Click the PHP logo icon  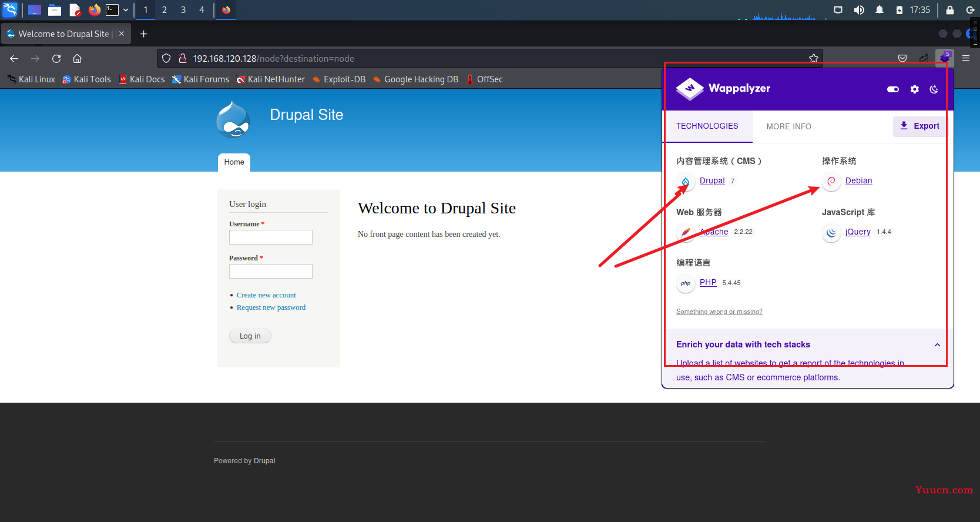(x=686, y=283)
